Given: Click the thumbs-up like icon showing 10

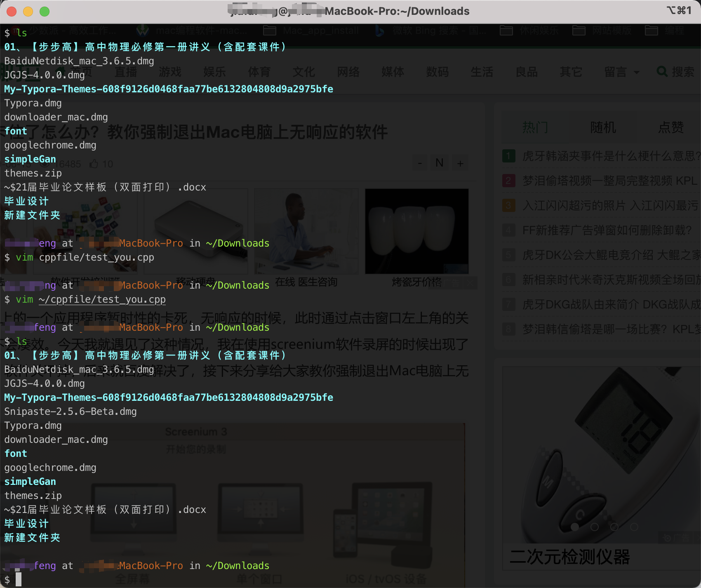Looking at the screenshot, I should [x=94, y=164].
